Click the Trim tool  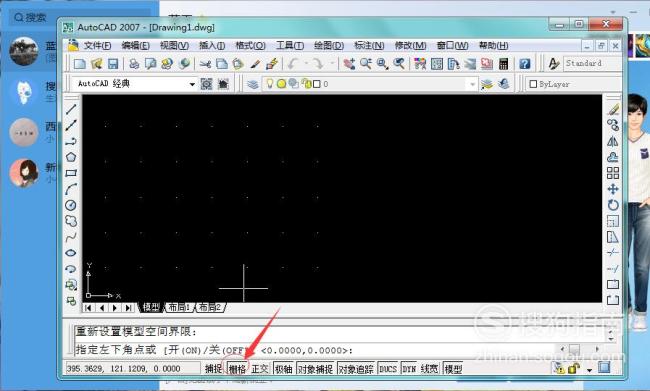click(613, 253)
